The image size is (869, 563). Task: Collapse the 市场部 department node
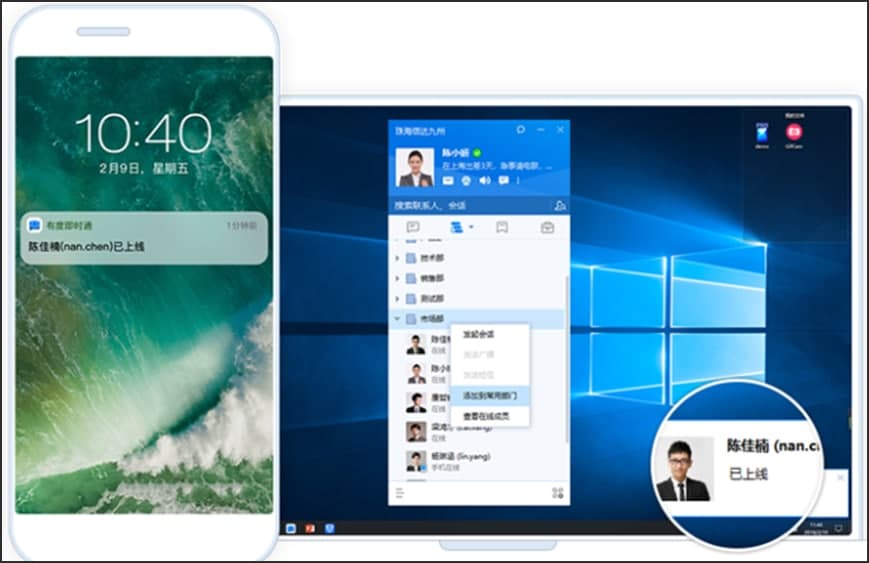click(x=397, y=319)
